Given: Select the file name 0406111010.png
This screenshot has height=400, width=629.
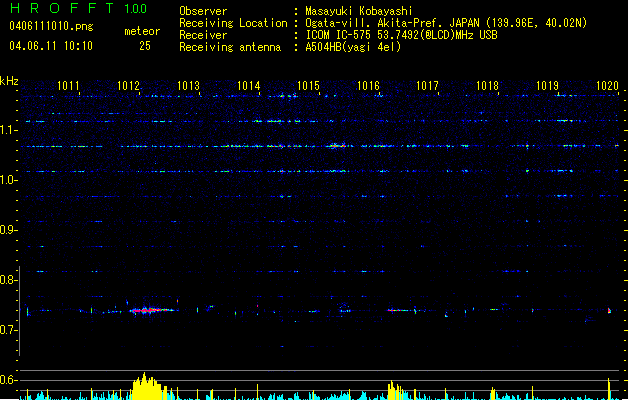Looking at the screenshot, I should (51, 26).
